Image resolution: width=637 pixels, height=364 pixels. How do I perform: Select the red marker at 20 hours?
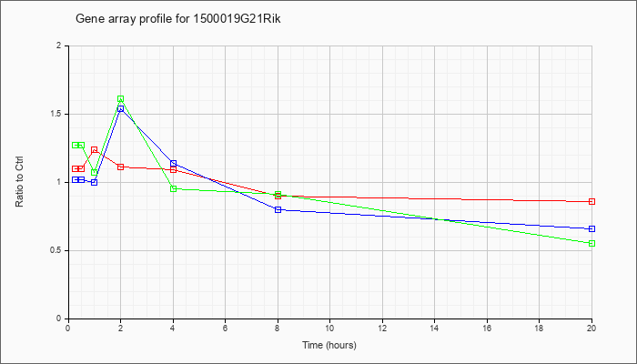(591, 201)
